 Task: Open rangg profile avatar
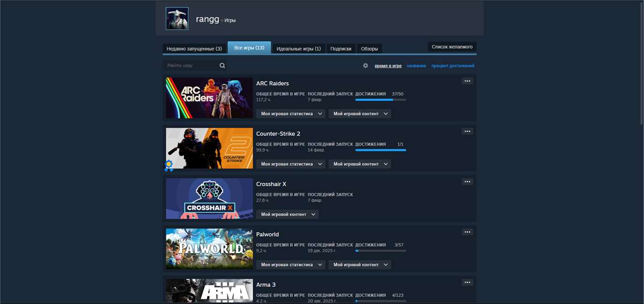point(177,18)
